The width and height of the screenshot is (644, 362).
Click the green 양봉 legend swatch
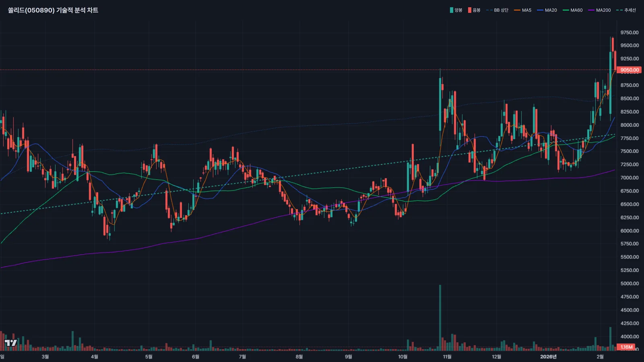point(452,10)
